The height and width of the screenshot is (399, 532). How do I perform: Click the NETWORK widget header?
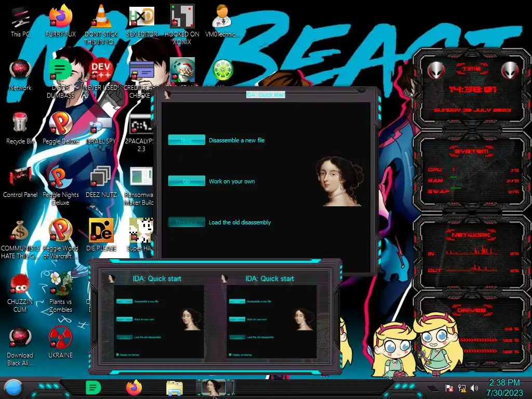point(472,235)
